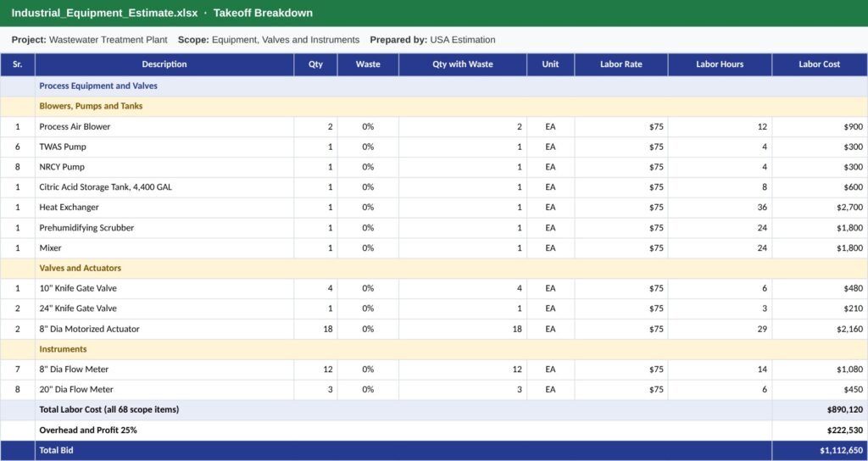Select the Description column header

pyautogui.click(x=164, y=64)
